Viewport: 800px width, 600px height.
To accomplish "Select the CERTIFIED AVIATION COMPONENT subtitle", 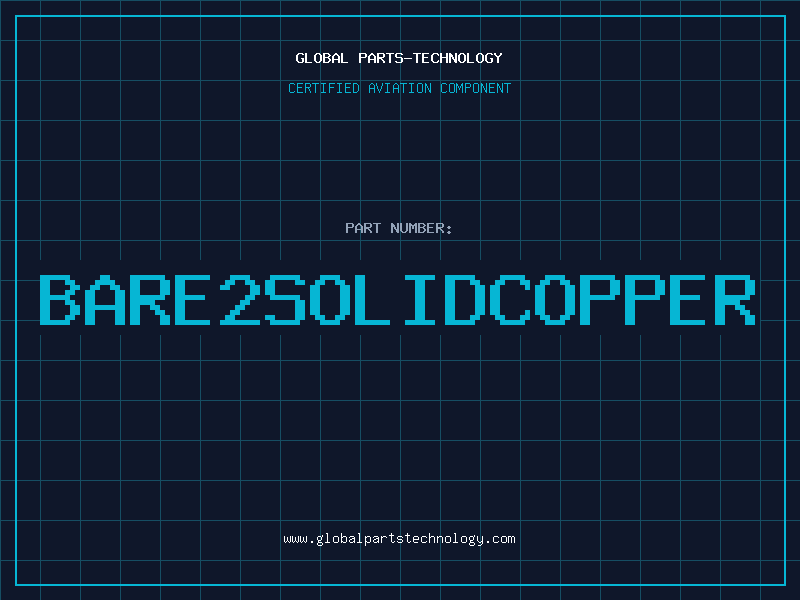I will pos(399,88).
